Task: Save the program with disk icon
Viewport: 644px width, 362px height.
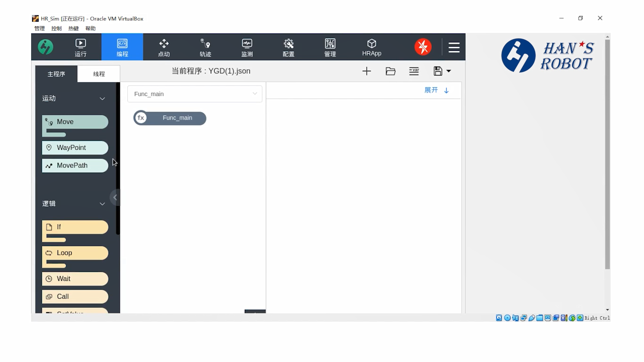Action: pos(438,71)
